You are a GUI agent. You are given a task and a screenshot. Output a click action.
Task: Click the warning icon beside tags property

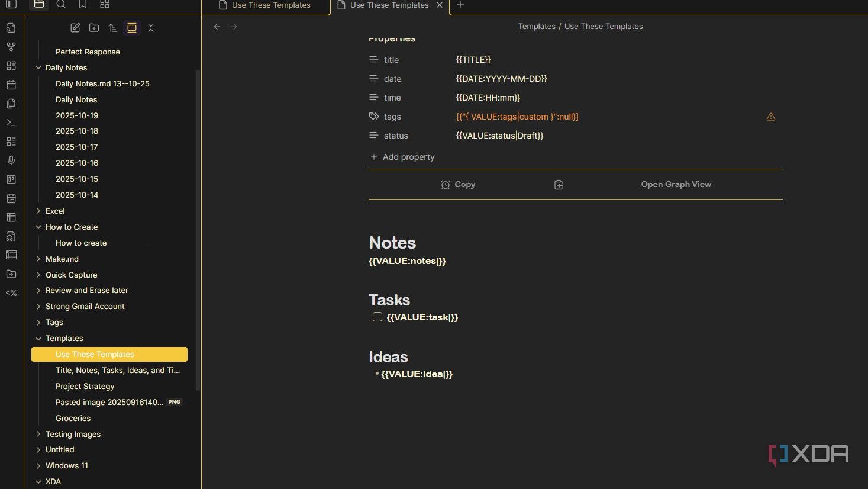(x=771, y=117)
